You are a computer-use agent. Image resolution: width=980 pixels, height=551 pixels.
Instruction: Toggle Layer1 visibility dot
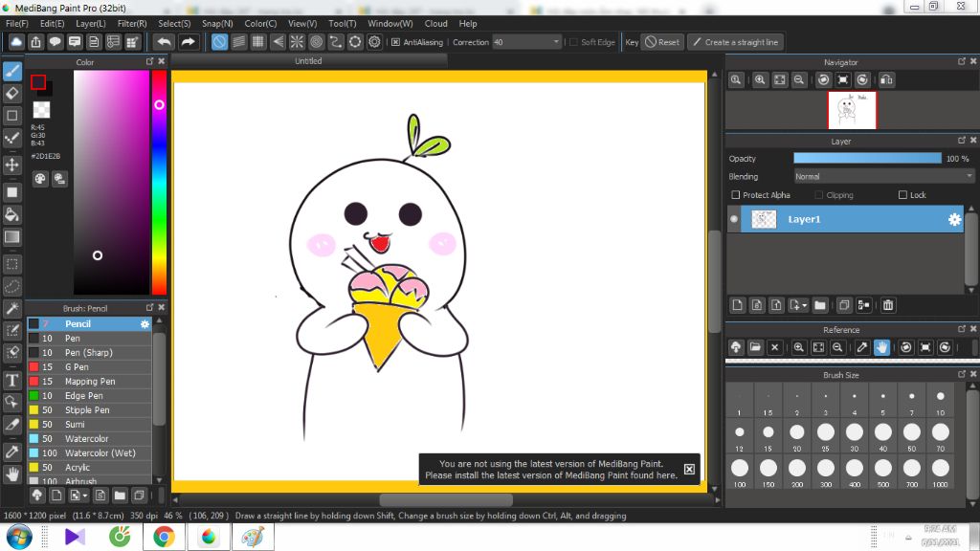pos(734,219)
